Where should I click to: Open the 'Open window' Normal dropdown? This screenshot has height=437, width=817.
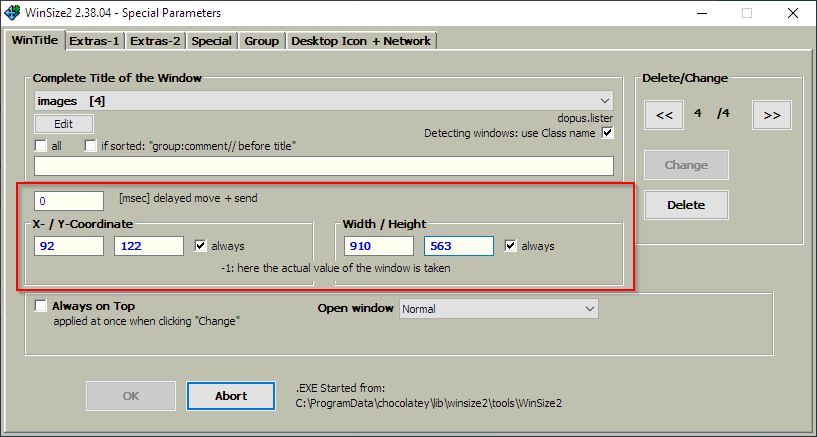499,309
